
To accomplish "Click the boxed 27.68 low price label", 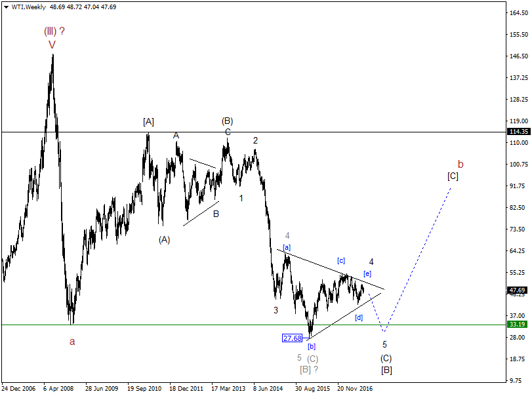I will click(291, 338).
